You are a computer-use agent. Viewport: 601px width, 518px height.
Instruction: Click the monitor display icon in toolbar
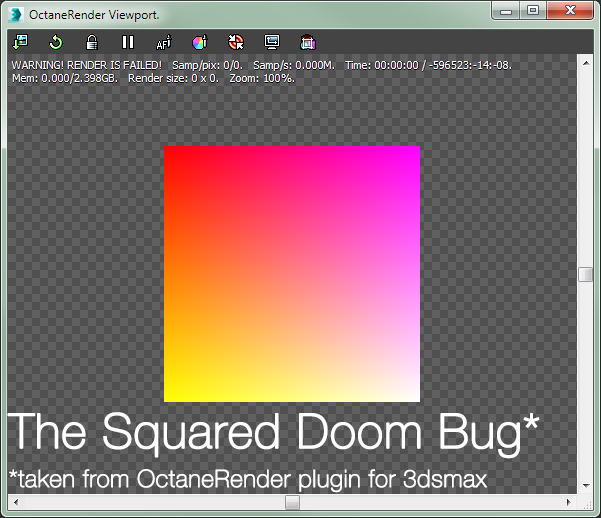[272, 42]
